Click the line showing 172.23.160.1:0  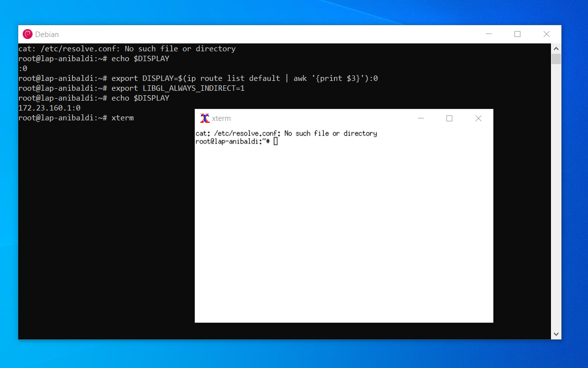coord(49,108)
